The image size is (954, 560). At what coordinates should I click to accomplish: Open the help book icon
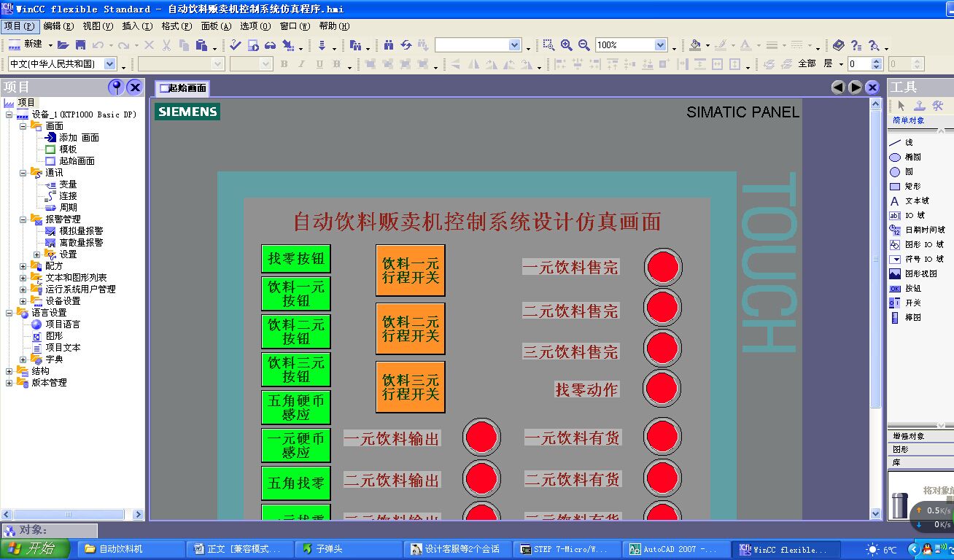pyautogui.click(x=839, y=45)
